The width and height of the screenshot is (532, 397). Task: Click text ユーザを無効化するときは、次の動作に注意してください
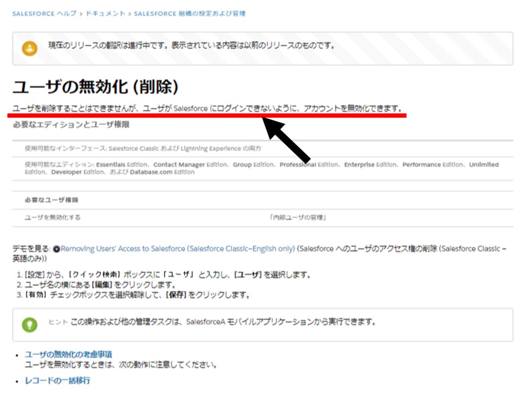coord(121,366)
